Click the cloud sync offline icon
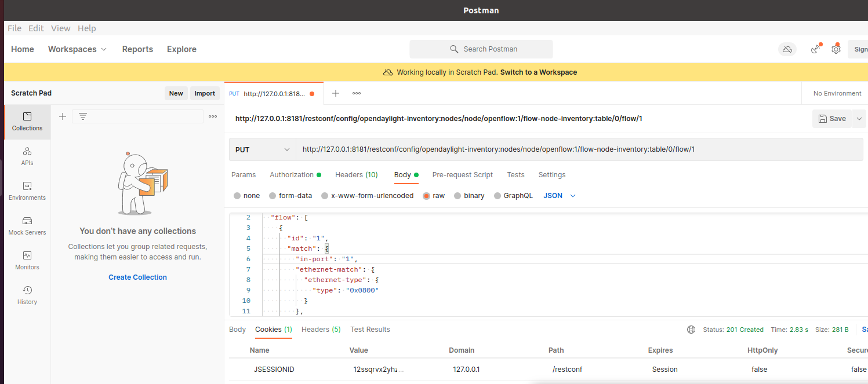 pos(787,49)
